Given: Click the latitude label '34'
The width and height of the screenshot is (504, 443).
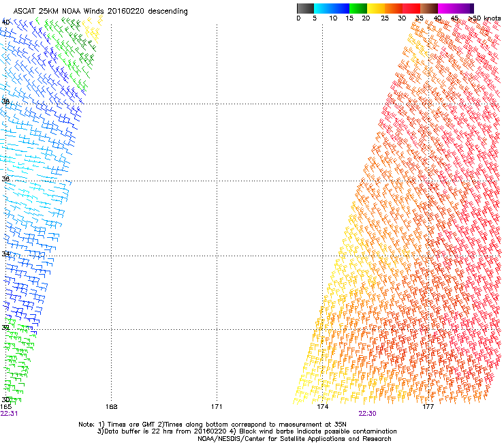Looking at the screenshot, I should click(x=5, y=254).
